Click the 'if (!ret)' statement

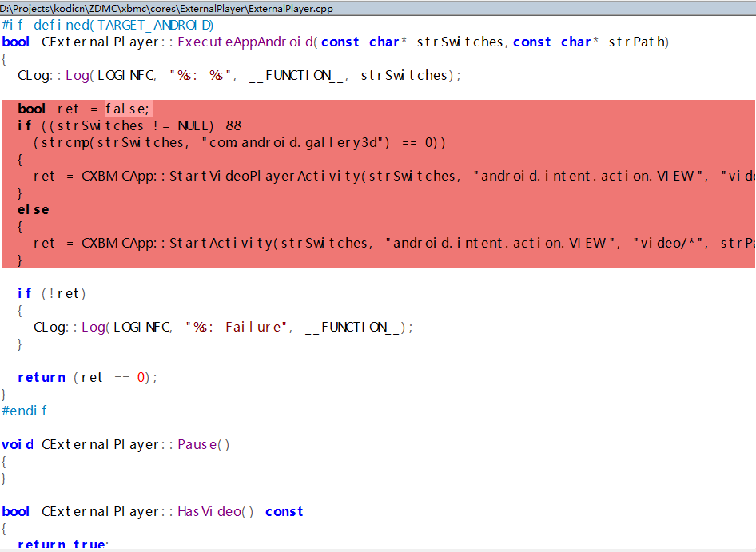click(x=51, y=293)
